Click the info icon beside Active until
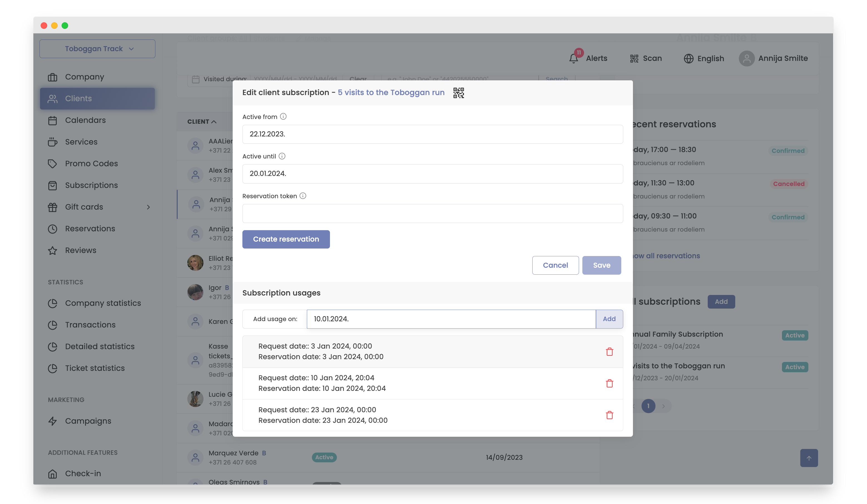Image resolution: width=867 pixels, height=504 pixels. 282,156
